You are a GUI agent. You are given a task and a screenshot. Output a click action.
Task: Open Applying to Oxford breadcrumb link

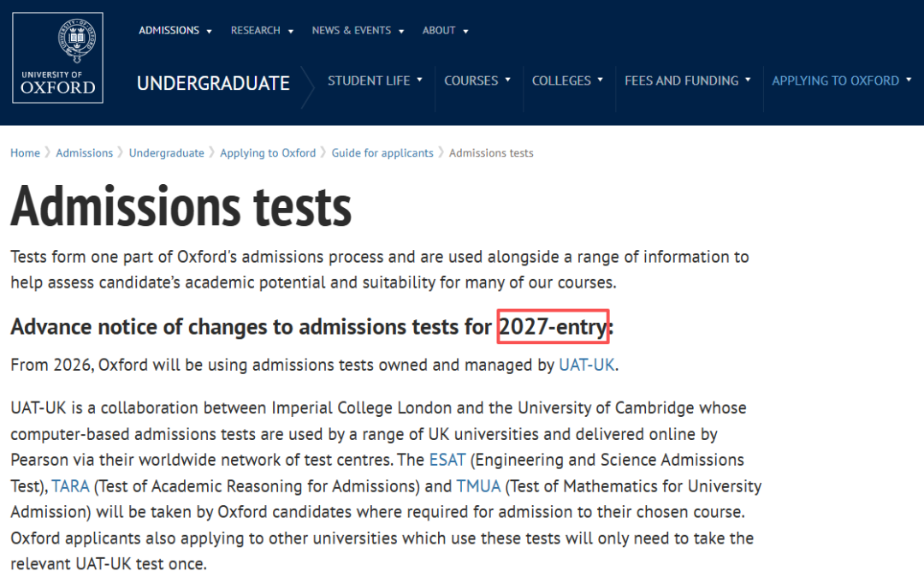pyautogui.click(x=268, y=153)
